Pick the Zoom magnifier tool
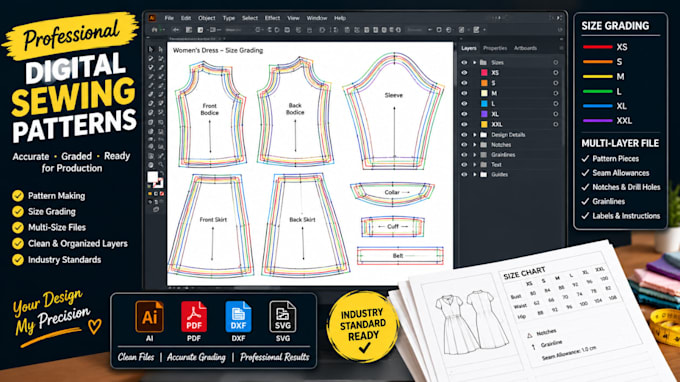Screen dimensions: 680x382 pos(161,165)
